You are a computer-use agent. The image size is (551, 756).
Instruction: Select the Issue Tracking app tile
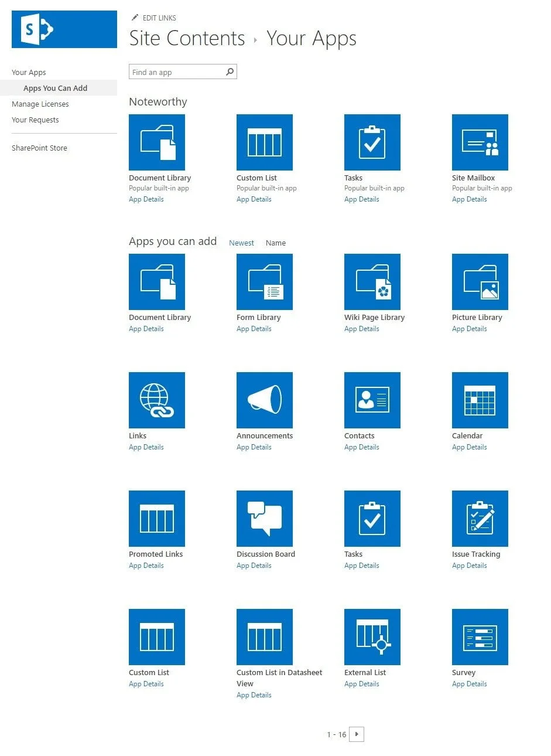[480, 518]
